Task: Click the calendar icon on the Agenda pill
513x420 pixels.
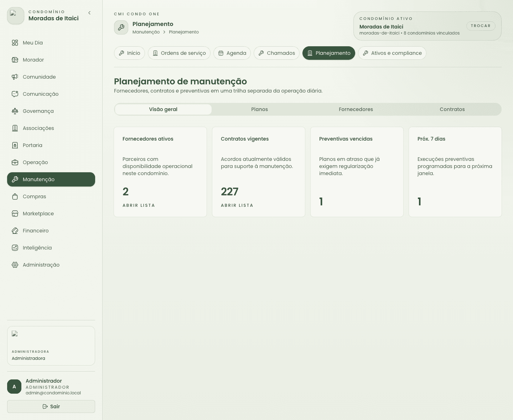Action: point(221,53)
